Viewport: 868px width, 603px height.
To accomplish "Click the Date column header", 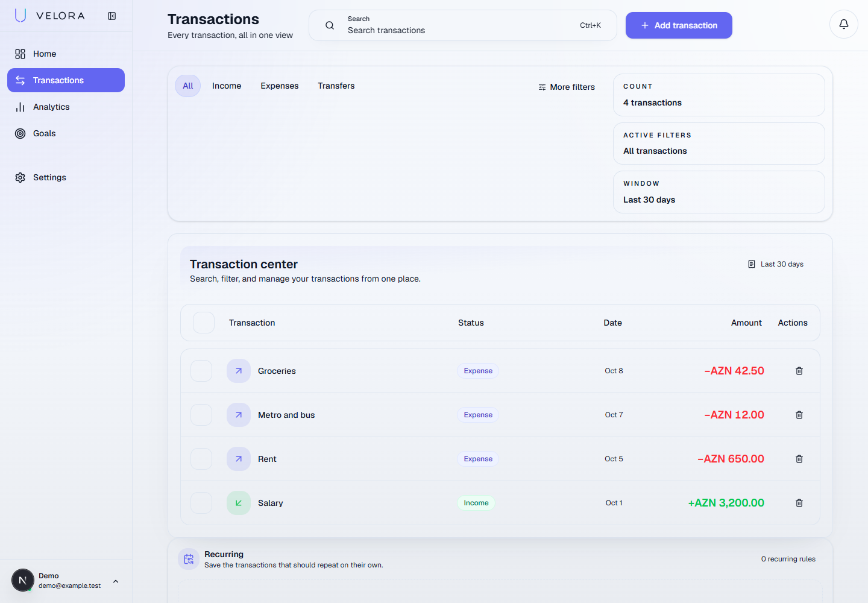I will point(613,323).
